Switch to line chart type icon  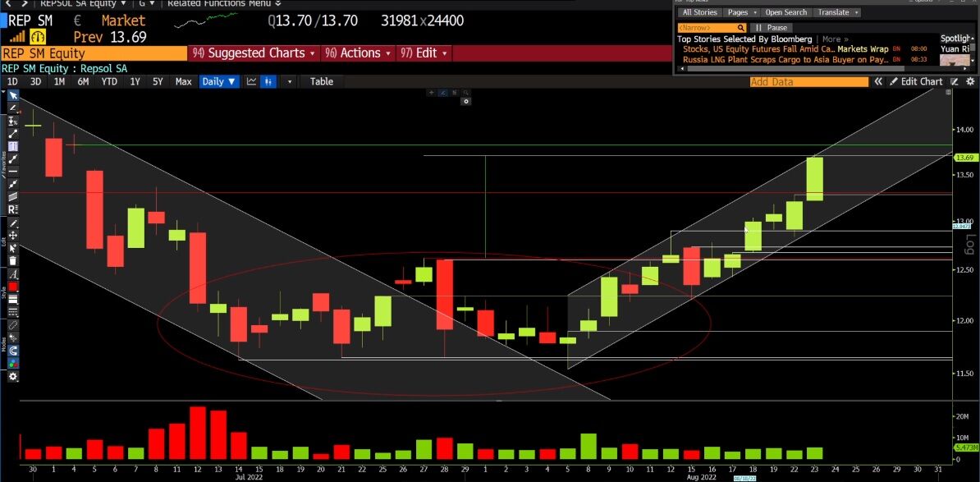(251, 81)
